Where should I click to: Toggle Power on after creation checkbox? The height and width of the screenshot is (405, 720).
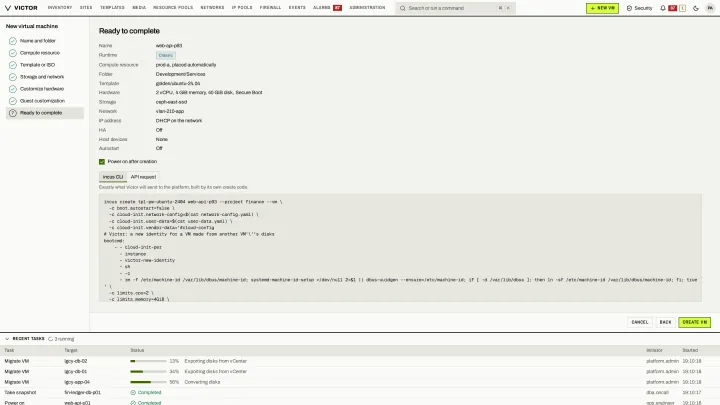pos(102,162)
